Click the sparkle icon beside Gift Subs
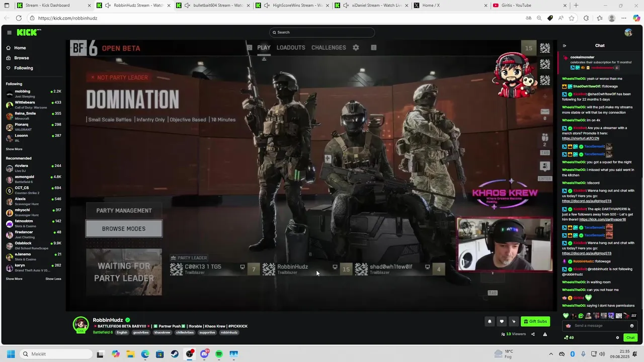 tap(514, 321)
